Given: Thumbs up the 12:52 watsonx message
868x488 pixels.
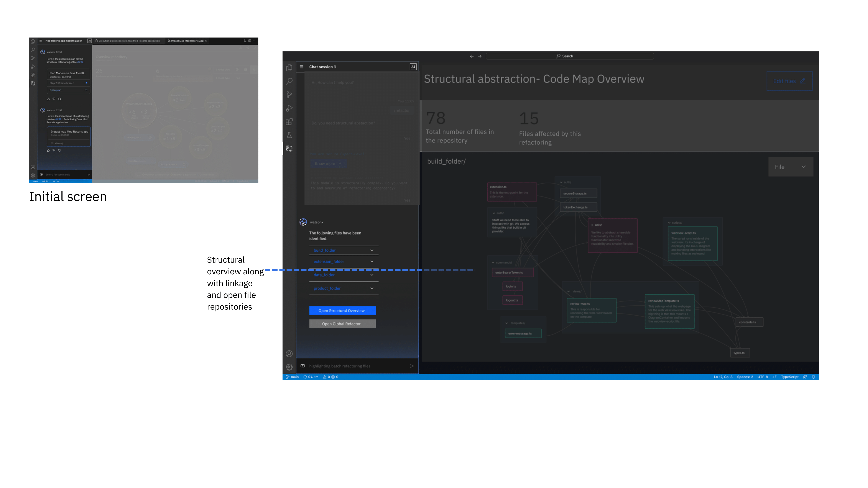Looking at the screenshot, I should pyautogui.click(x=48, y=99).
